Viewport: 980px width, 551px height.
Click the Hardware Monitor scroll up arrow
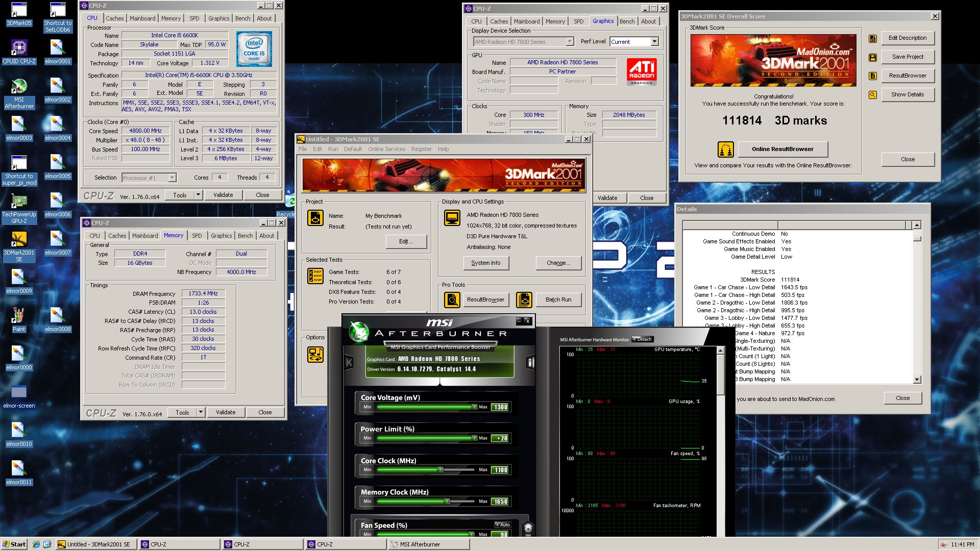(x=720, y=350)
